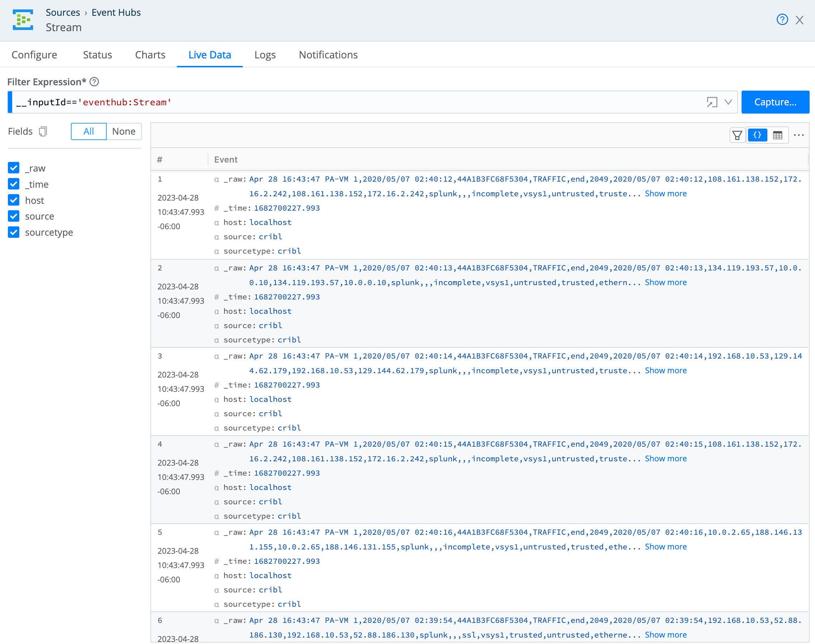Uncheck the host field checkbox
Image resolution: width=815 pixels, height=644 pixels.
click(14, 200)
